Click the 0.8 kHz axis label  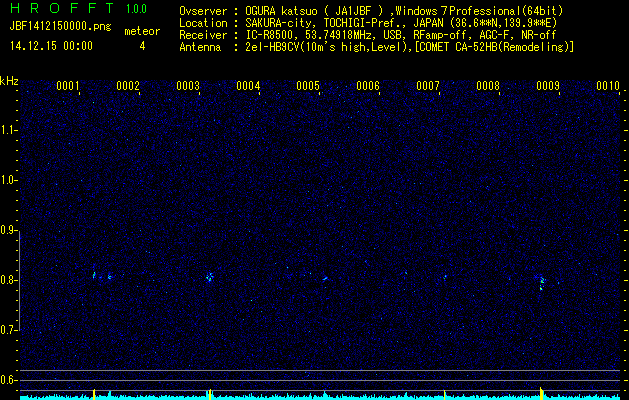(x=8, y=280)
